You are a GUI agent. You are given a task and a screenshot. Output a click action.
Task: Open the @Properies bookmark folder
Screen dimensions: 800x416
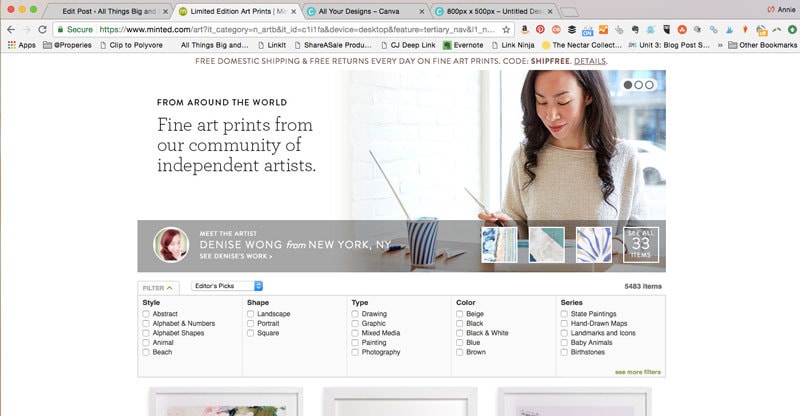67,45
